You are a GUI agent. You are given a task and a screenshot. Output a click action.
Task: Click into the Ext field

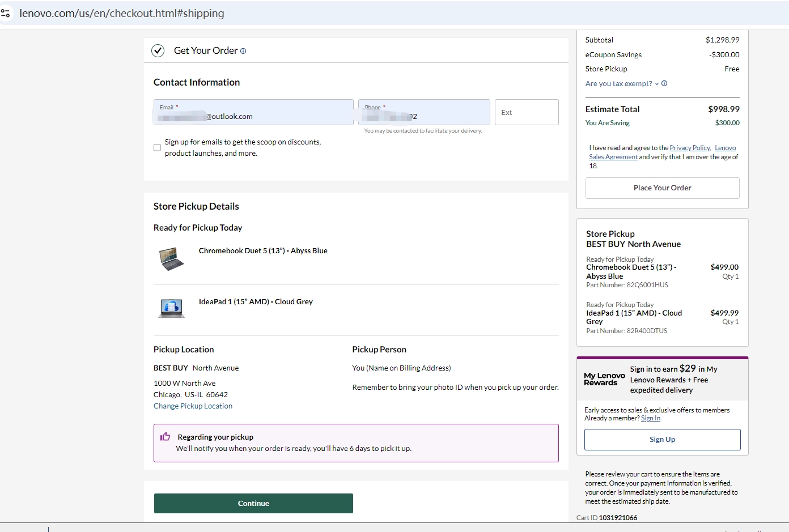pyautogui.click(x=527, y=112)
